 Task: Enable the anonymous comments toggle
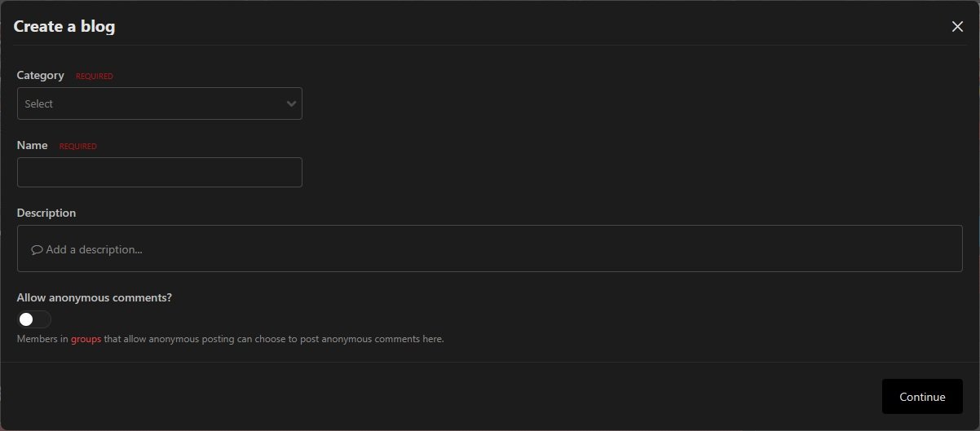tap(34, 319)
